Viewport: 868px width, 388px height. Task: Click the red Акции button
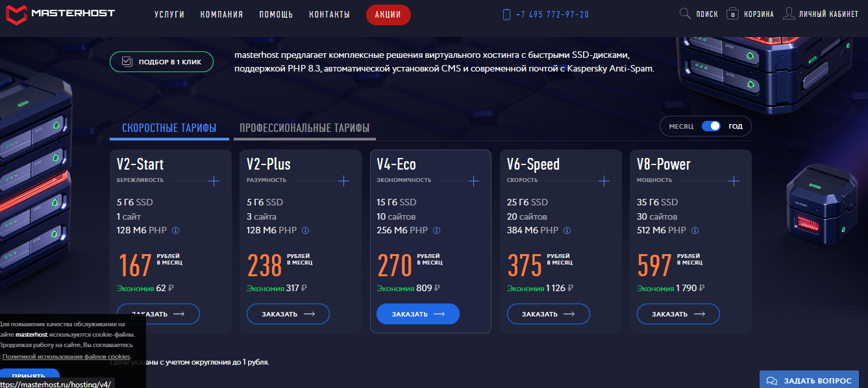tap(388, 14)
